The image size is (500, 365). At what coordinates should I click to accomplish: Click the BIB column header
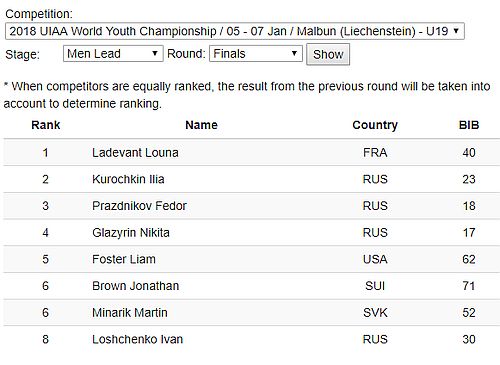click(469, 125)
